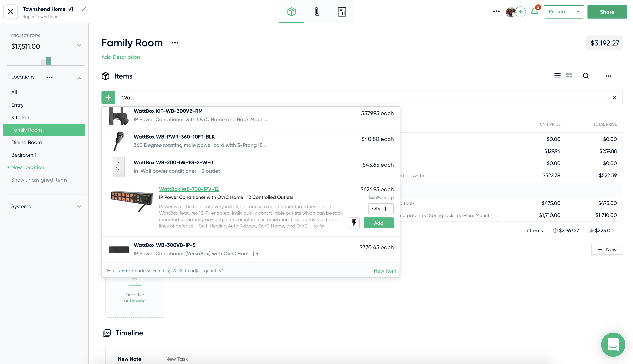Screen dimensions: 633x364
Task: Click the Timeline section icon
Action: [x=107, y=333]
